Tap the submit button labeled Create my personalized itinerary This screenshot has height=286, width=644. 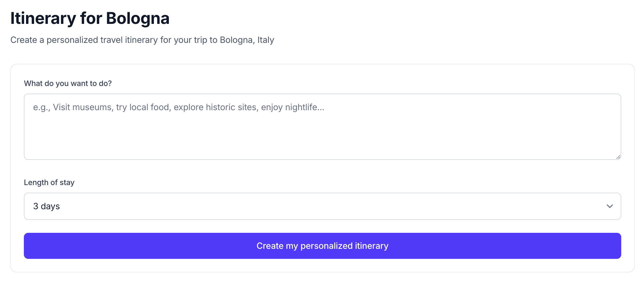pos(322,246)
